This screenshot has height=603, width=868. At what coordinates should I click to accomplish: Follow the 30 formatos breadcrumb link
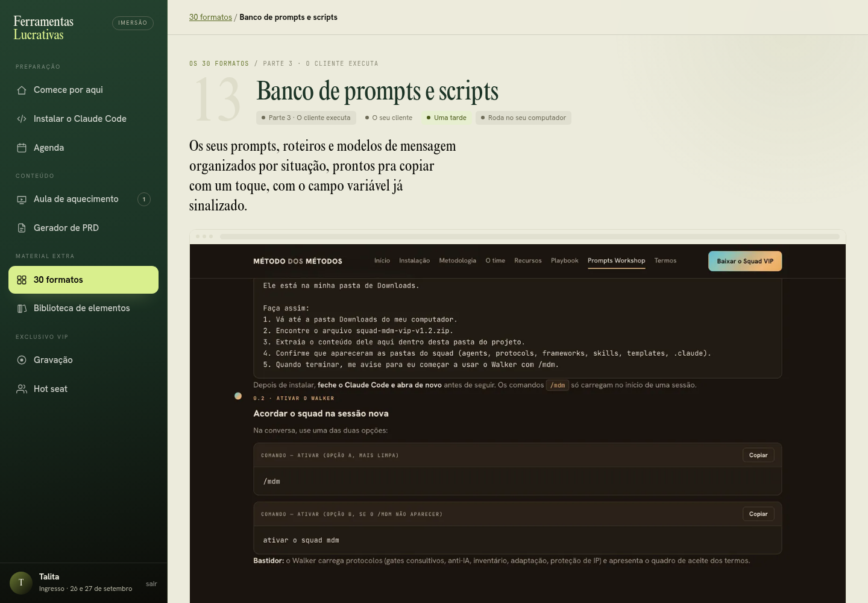pyautogui.click(x=210, y=17)
